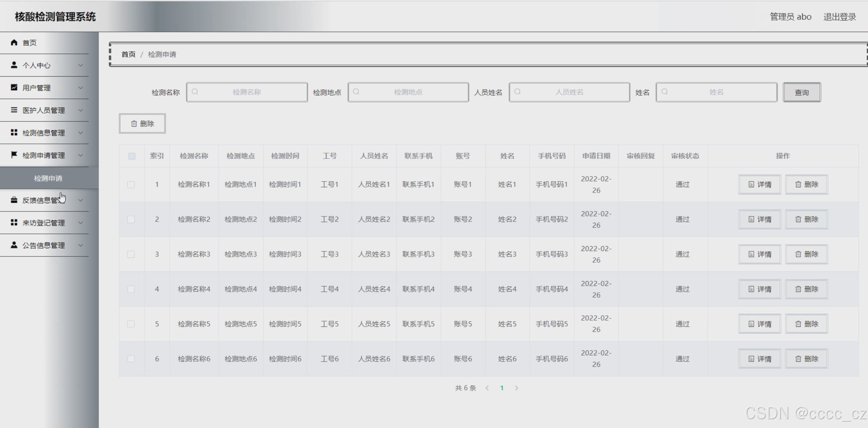Expand the 检测信息管理 menu chevron
The width and height of the screenshot is (868, 428).
tap(81, 133)
